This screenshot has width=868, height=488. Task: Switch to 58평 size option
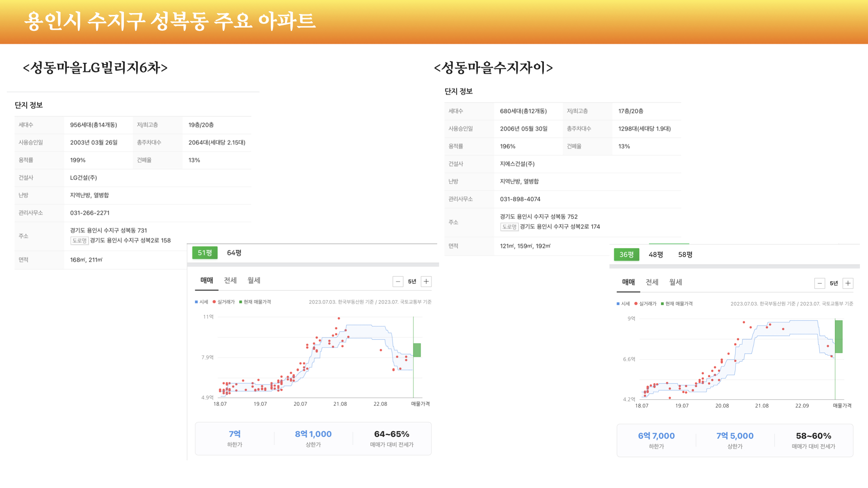tap(685, 254)
